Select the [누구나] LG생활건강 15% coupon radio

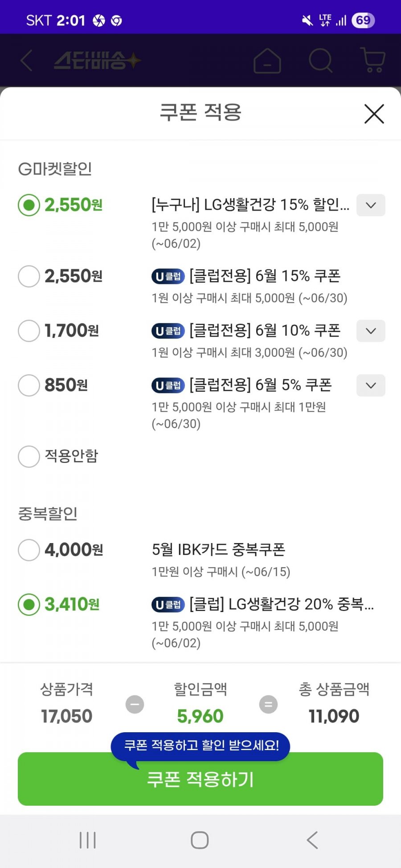tap(29, 205)
